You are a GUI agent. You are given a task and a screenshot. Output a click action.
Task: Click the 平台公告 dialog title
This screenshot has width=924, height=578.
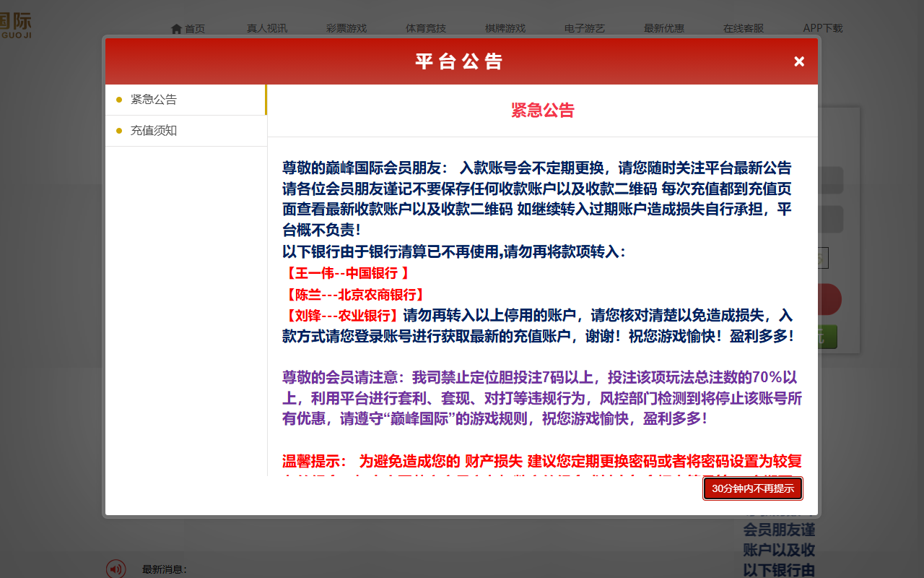(x=459, y=61)
